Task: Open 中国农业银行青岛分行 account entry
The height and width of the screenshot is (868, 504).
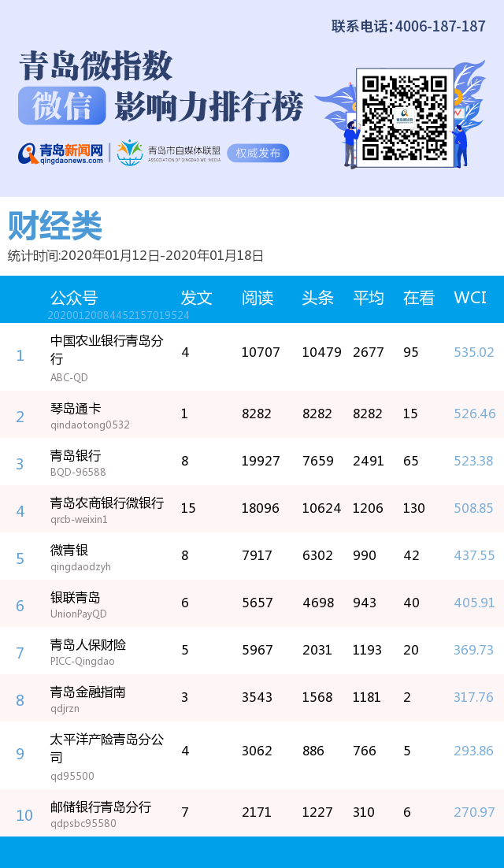Action: [x=106, y=349]
